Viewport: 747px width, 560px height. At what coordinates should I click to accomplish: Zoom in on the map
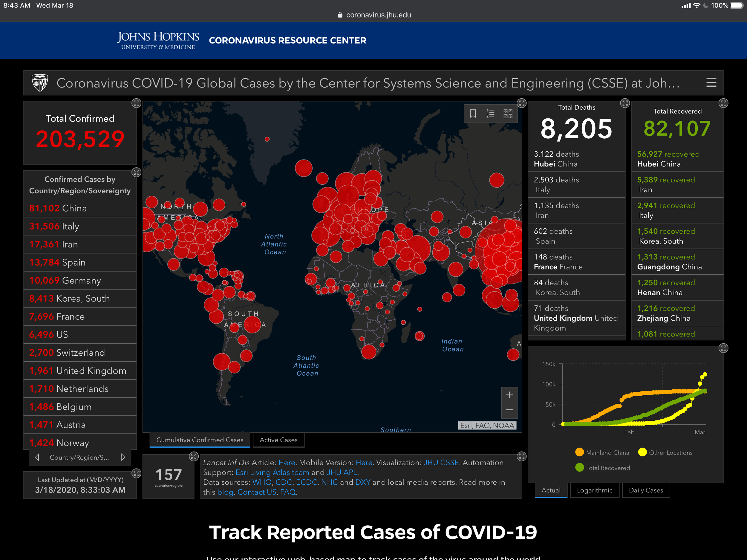tap(509, 395)
